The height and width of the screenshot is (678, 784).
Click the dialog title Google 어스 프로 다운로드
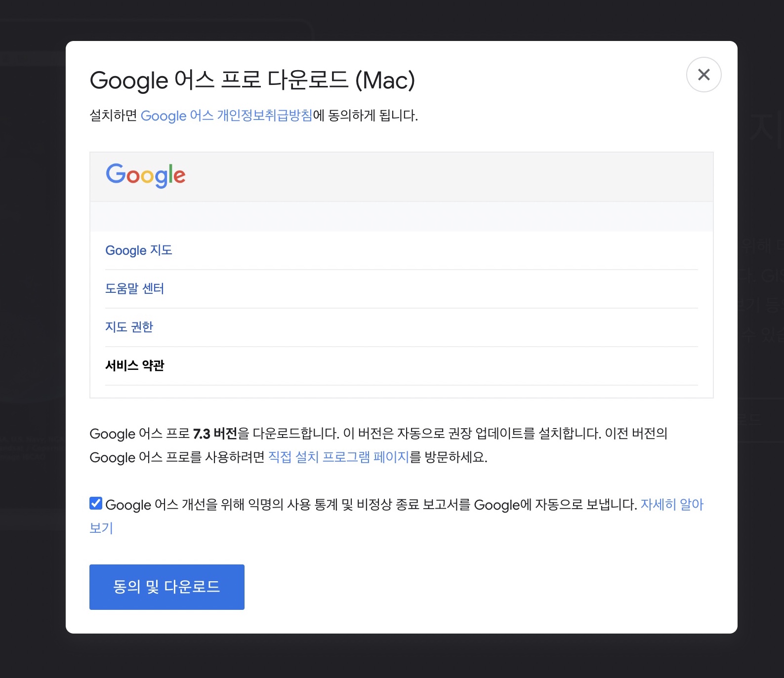(x=253, y=80)
